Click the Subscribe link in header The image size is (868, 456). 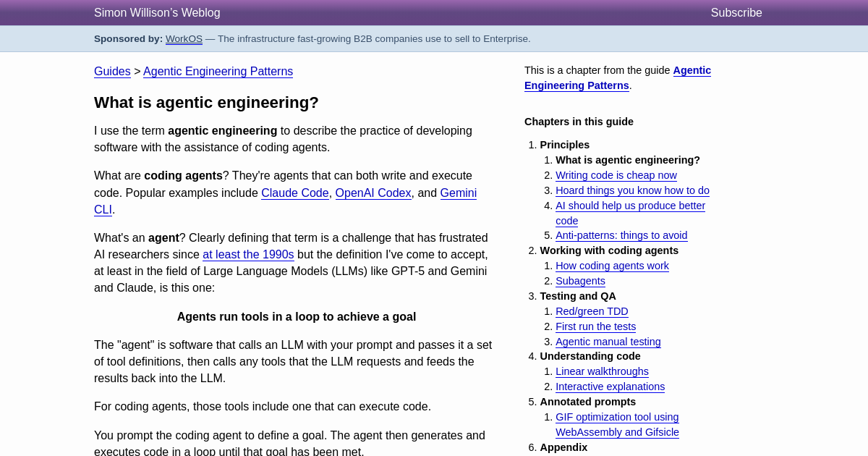pos(736,13)
